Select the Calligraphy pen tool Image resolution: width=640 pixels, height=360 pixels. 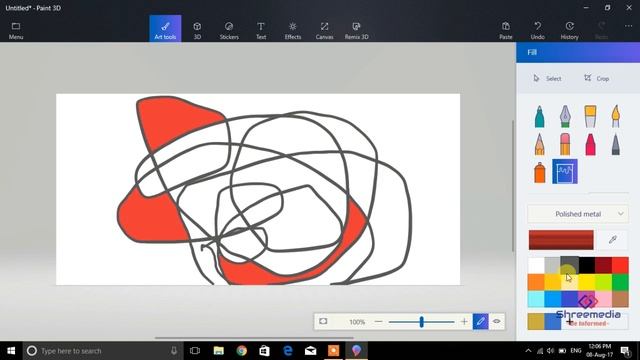565,117
